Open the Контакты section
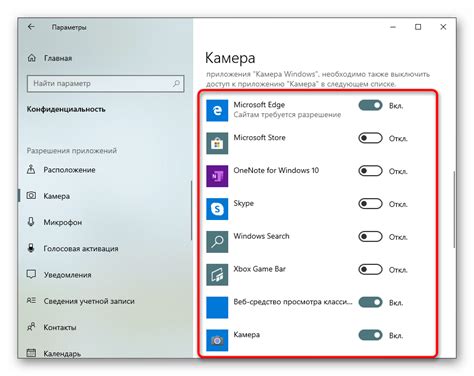The height and width of the screenshot is (376, 474). pyautogui.click(x=60, y=327)
